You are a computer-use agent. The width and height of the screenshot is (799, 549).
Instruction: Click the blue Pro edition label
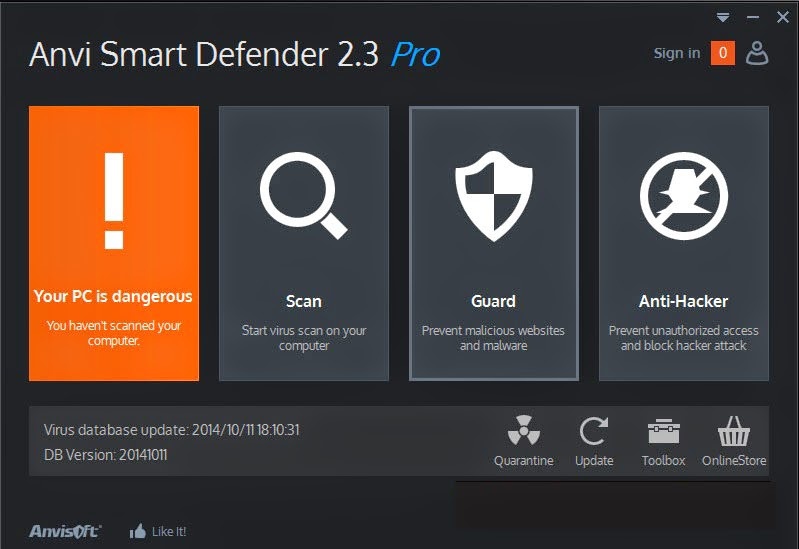pos(415,55)
